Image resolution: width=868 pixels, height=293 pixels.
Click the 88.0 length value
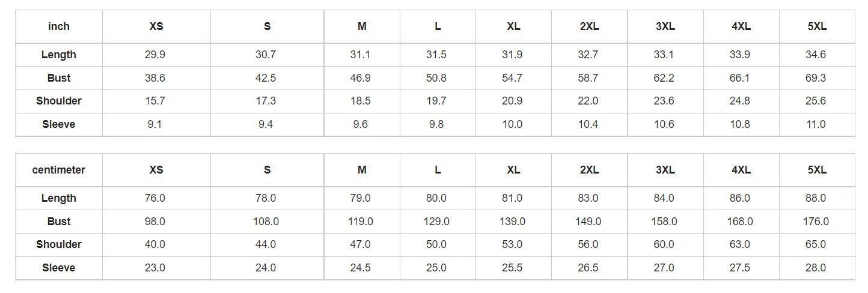[x=816, y=198]
